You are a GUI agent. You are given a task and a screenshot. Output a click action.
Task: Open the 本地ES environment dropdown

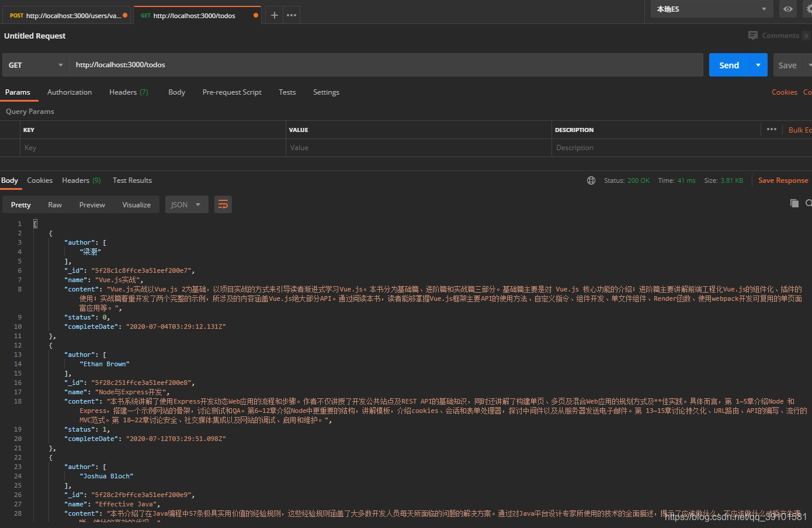[712, 9]
